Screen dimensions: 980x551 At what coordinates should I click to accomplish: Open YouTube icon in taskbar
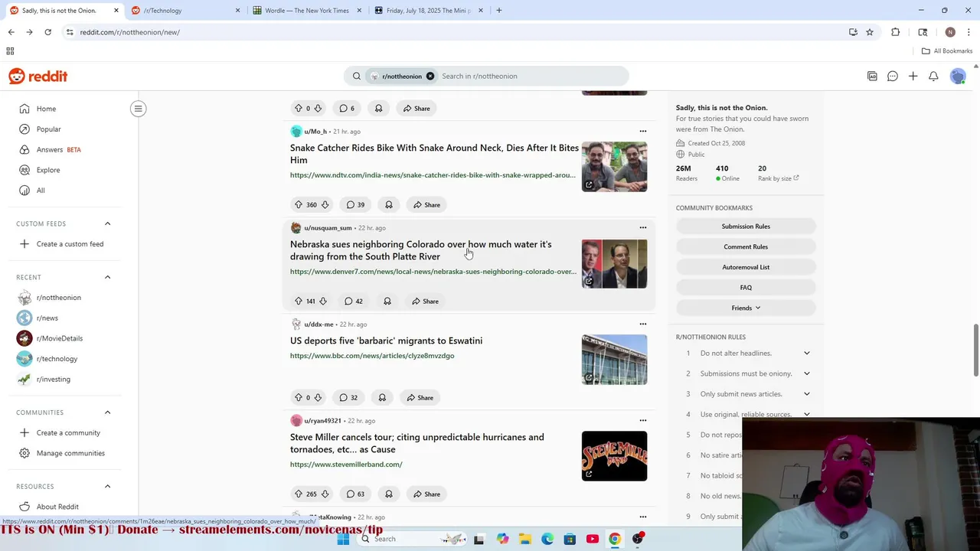point(592,539)
